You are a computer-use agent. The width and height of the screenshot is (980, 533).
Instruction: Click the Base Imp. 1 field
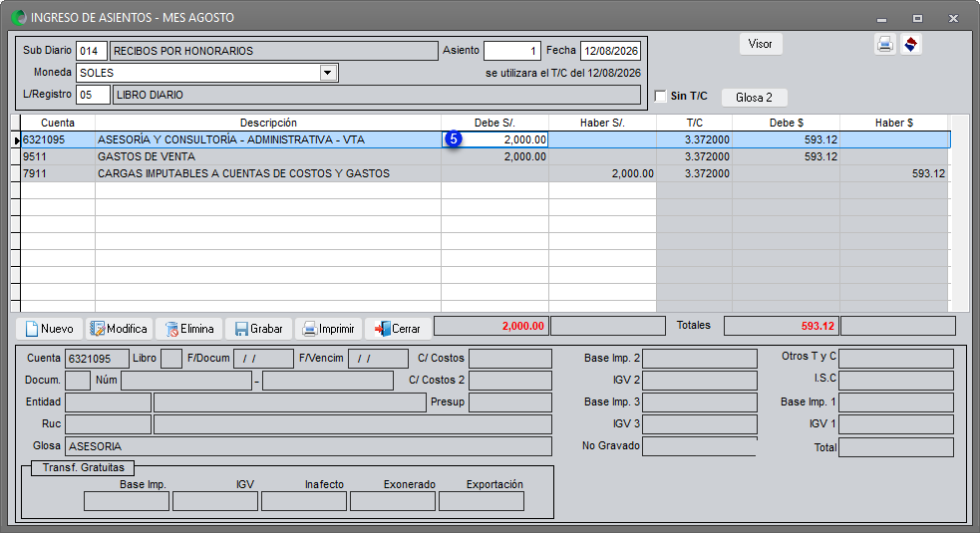click(x=896, y=402)
